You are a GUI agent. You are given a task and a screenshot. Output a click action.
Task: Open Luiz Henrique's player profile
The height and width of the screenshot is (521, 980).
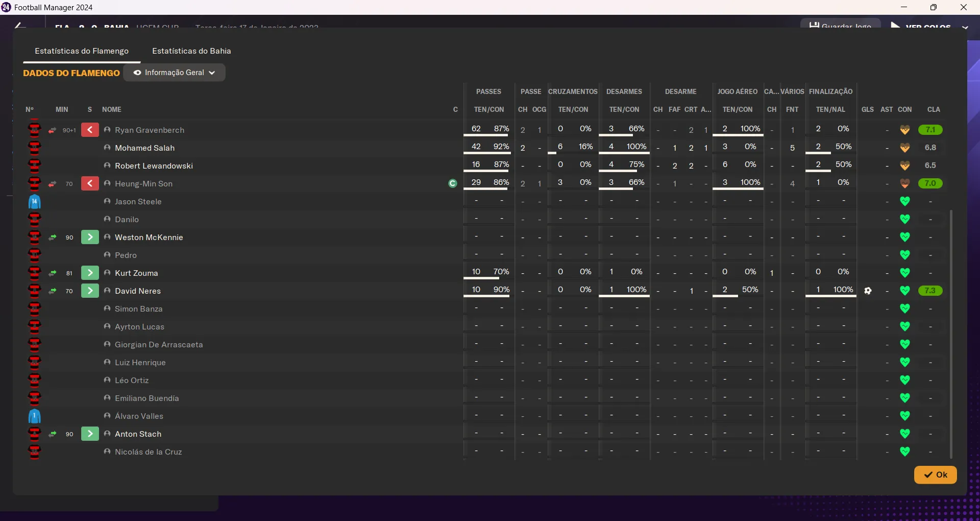[140, 363]
